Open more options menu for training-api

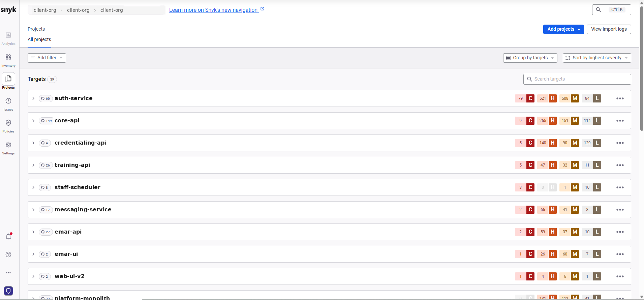click(620, 165)
